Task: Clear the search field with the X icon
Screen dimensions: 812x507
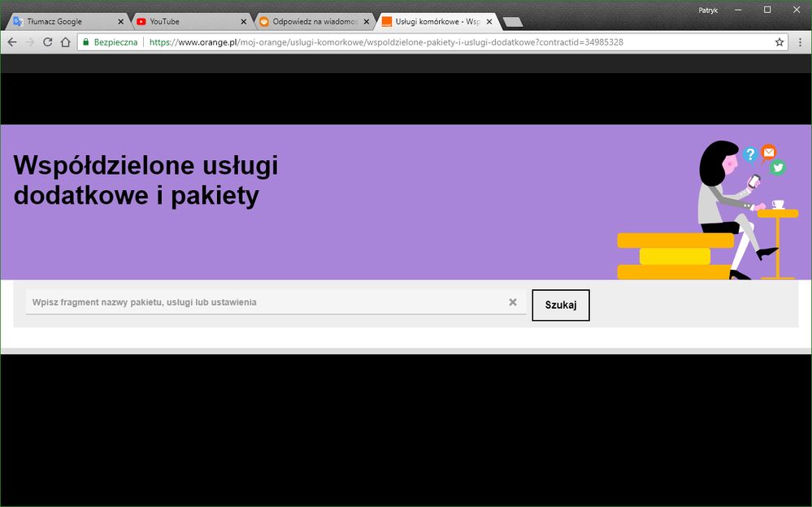Action: (513, 302)
